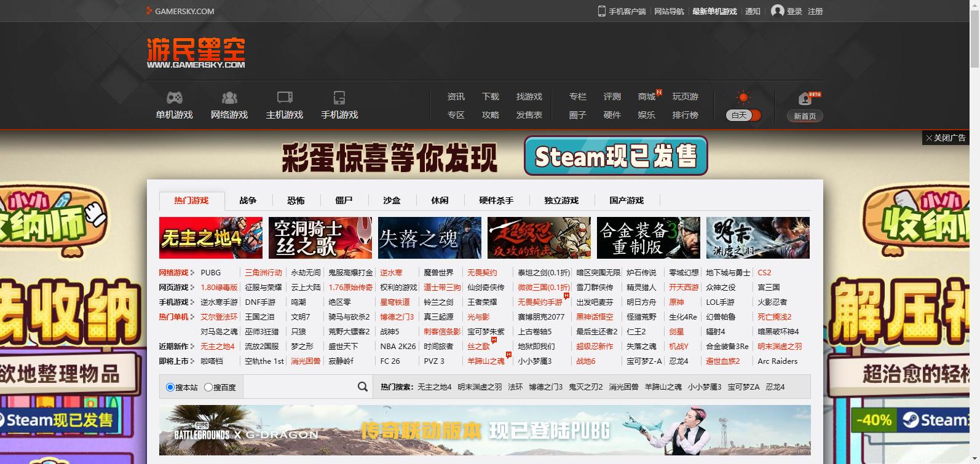
Task: Go to 排行榜 in the navigation
Action: pos(686,115)
